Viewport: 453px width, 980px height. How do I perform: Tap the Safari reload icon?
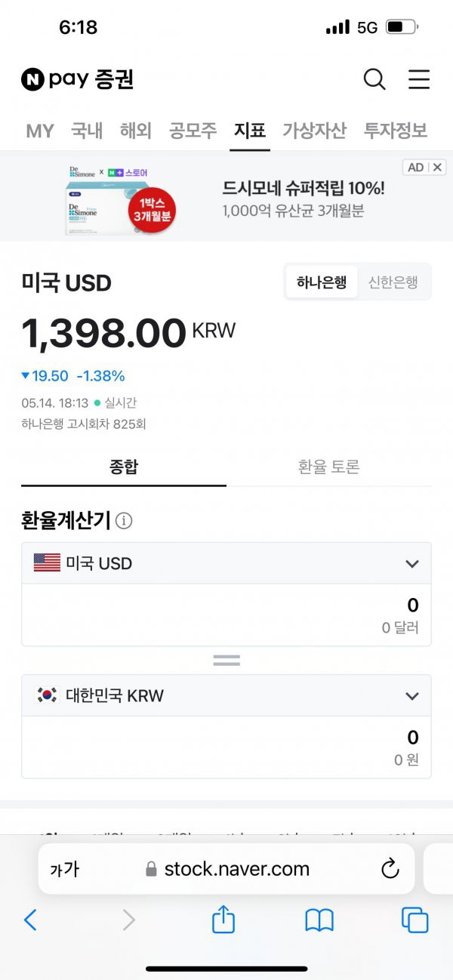pyautogui.click(x=390, y=869)
